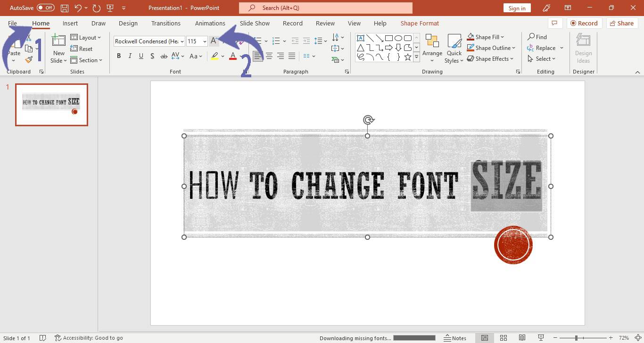The image size is (644, 343).
Task: Click the Share button
Action: click(x=621, y=23)
